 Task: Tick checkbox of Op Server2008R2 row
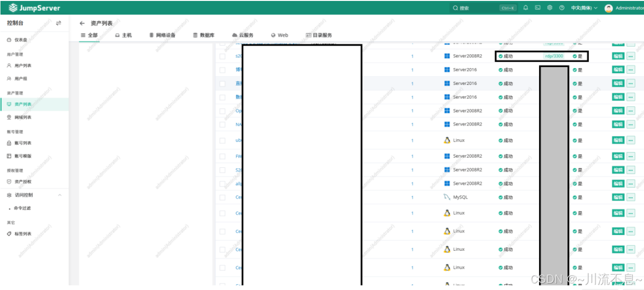(223, 111)
